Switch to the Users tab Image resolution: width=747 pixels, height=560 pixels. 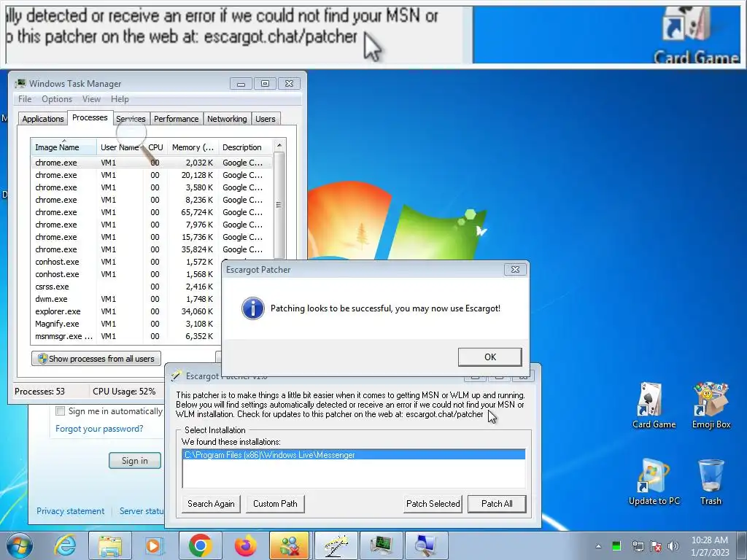point(266,119)
